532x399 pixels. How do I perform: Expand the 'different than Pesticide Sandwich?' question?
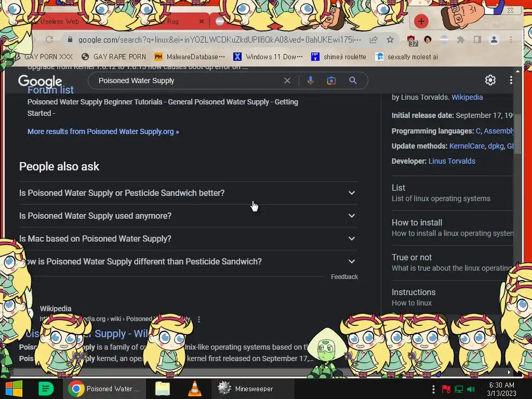click(x=188, y=262)
